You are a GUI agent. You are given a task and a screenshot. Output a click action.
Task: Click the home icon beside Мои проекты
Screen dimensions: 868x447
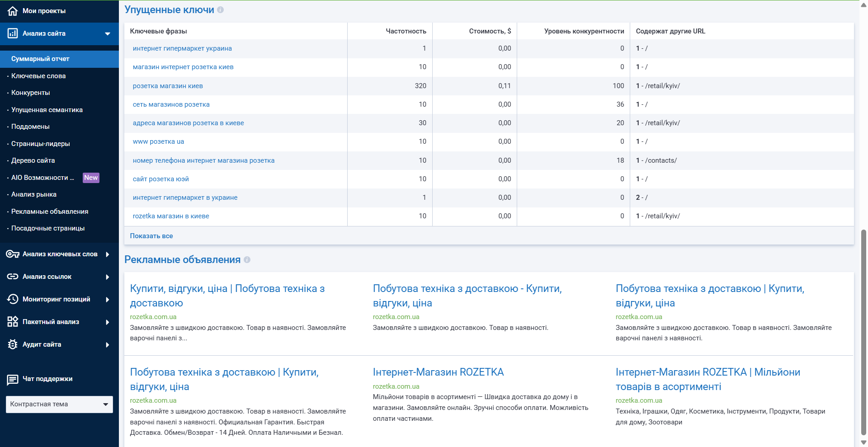point(13,11)
